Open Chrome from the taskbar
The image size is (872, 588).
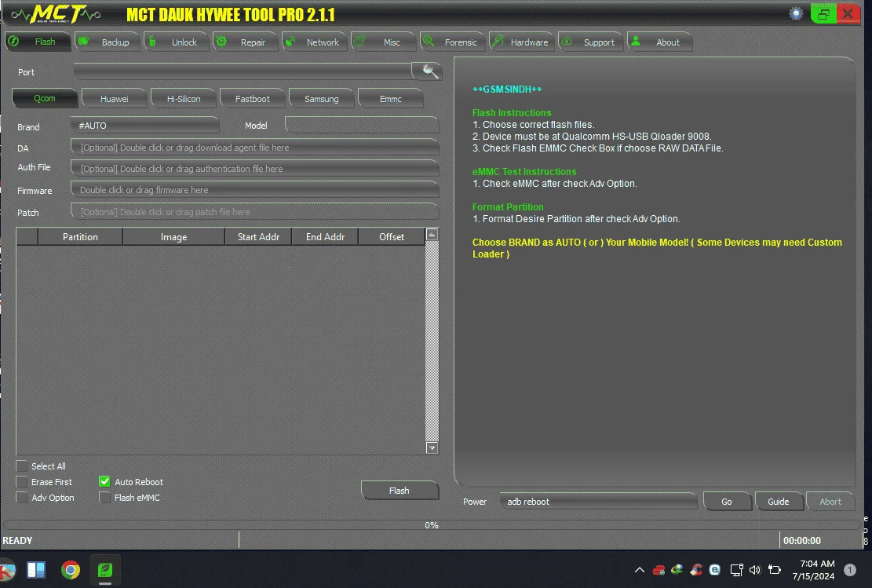(x=71, y=570)
